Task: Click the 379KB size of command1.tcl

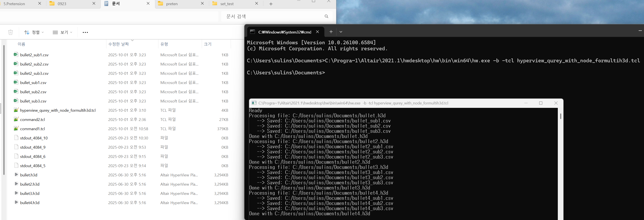Action: pos(223,129)
